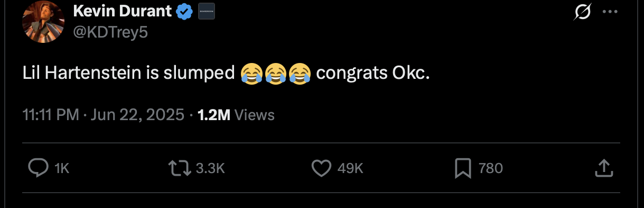Click the 49K likes count
The height and width of the screenshot is (208, 644).
(x=350, y=168)
